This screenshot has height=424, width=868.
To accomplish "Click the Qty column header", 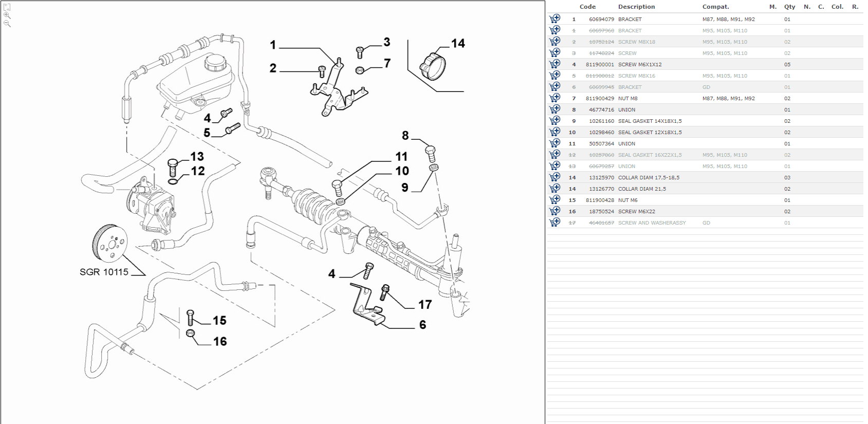I will (x=789, y=7).
